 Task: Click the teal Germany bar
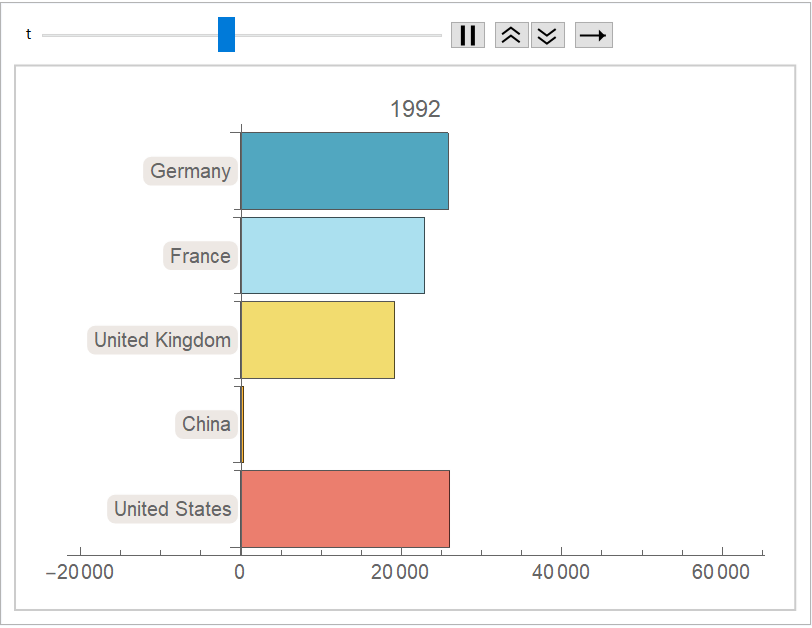[x=344, y=171]
